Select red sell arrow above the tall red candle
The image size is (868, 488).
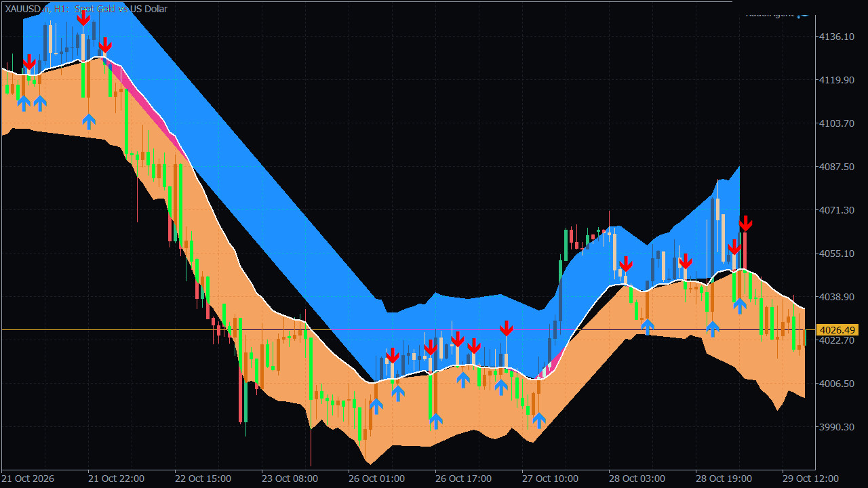tap(745, 223)
